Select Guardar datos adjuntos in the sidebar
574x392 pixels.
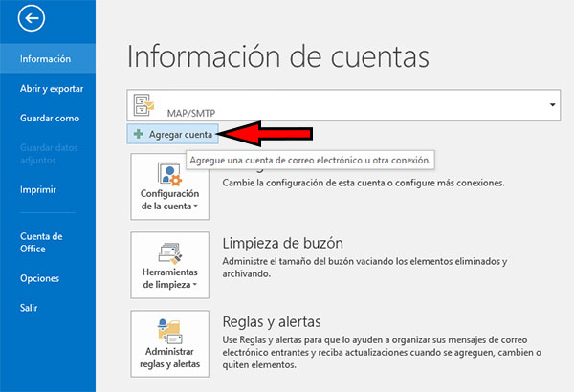pos(52,154)
